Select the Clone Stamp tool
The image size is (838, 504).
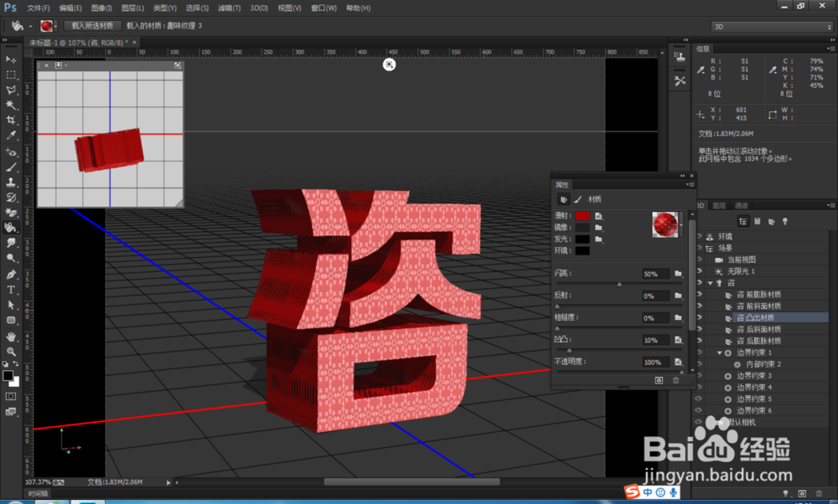pyautogui.click(x=12, y=182)
